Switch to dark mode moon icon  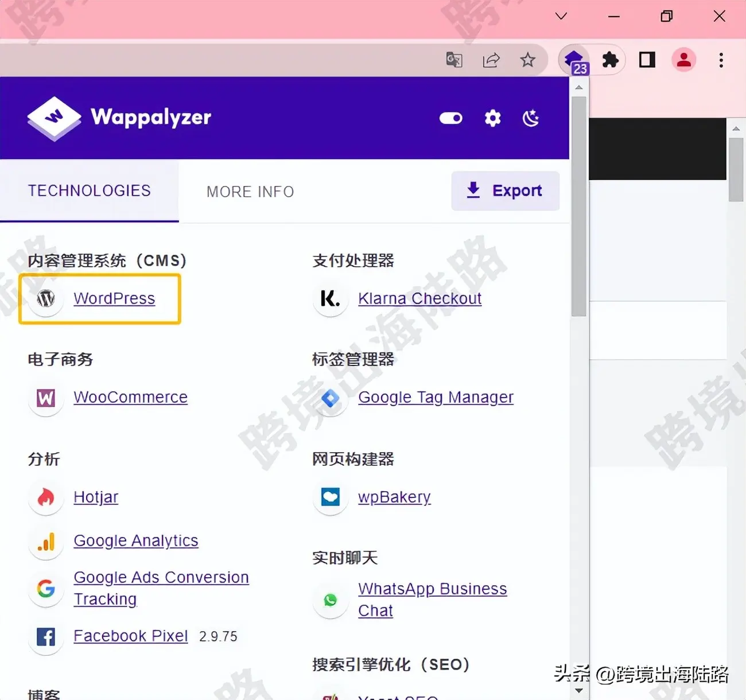[x=531, y=118]
